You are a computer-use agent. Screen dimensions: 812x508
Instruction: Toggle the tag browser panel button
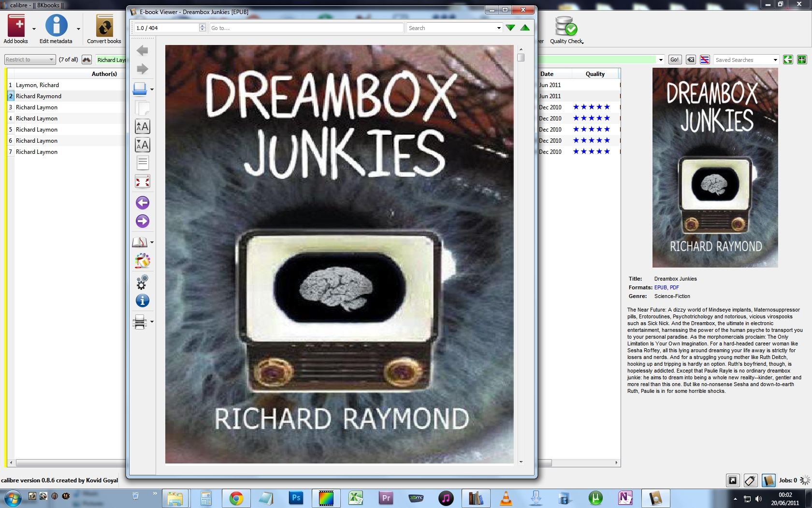[x=750, y=480]
